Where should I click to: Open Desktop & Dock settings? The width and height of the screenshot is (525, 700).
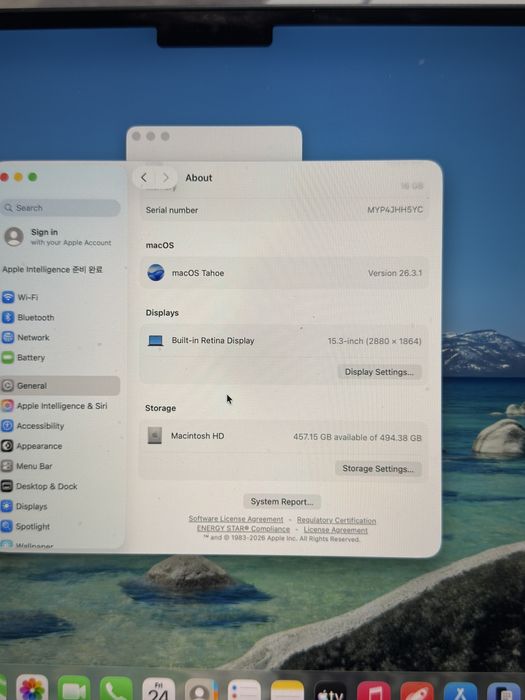tap(39, 486)
